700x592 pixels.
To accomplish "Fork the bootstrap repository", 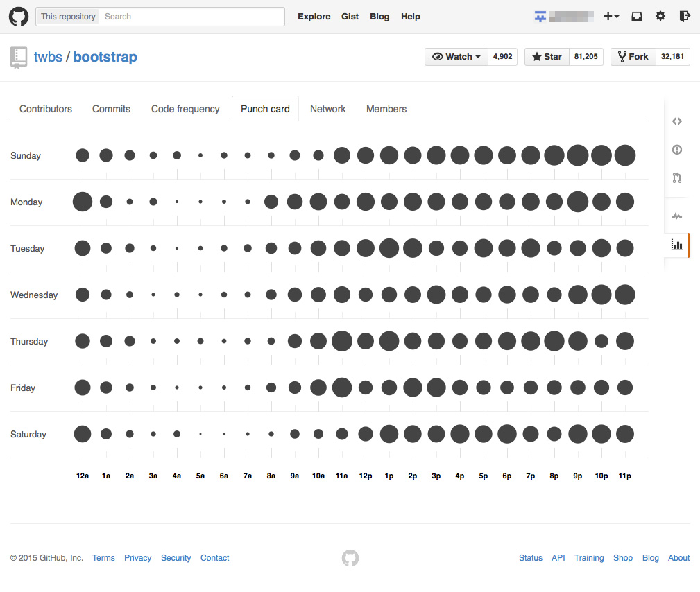I will [633, 56].
